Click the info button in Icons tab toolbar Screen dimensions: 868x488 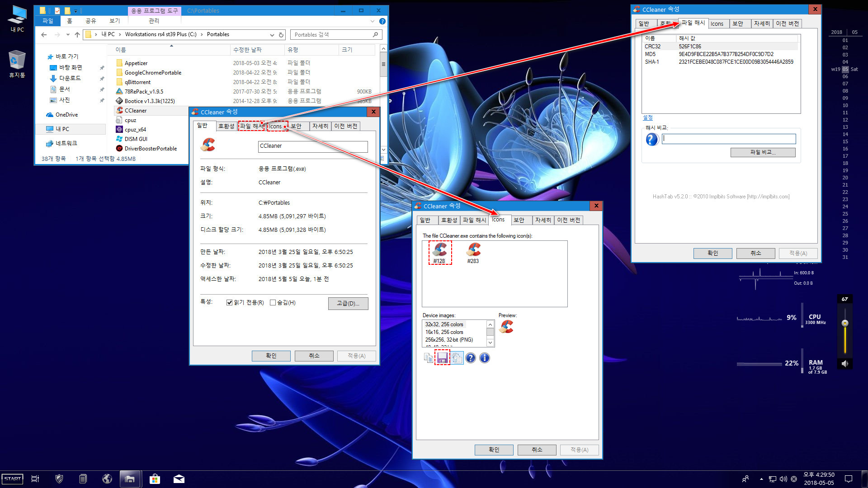tap(485, 357)
